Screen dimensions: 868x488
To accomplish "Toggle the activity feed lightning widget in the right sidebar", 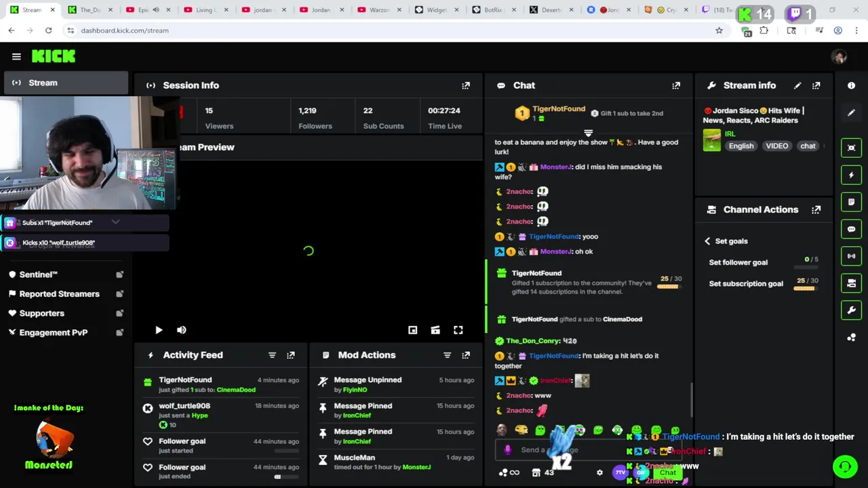I will tap(851, 175).
